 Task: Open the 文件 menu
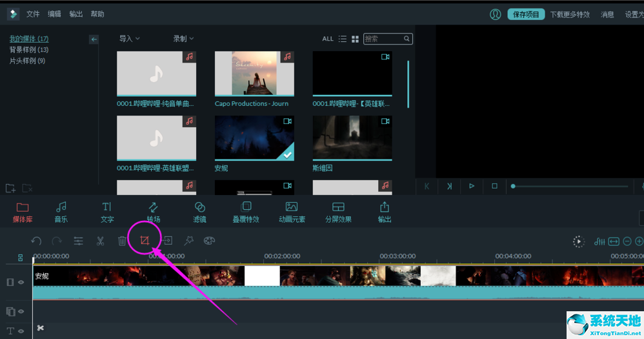tap(33, 14)
